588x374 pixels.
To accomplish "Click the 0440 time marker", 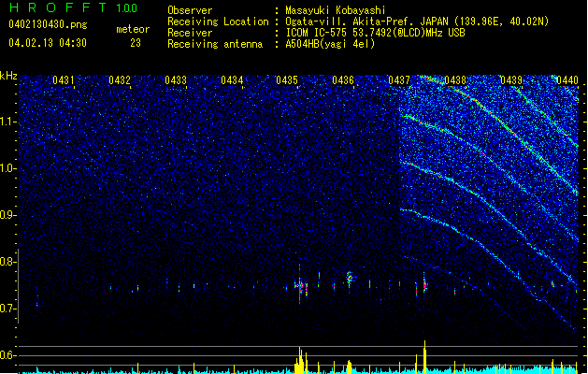I will [x=567, y=80].
